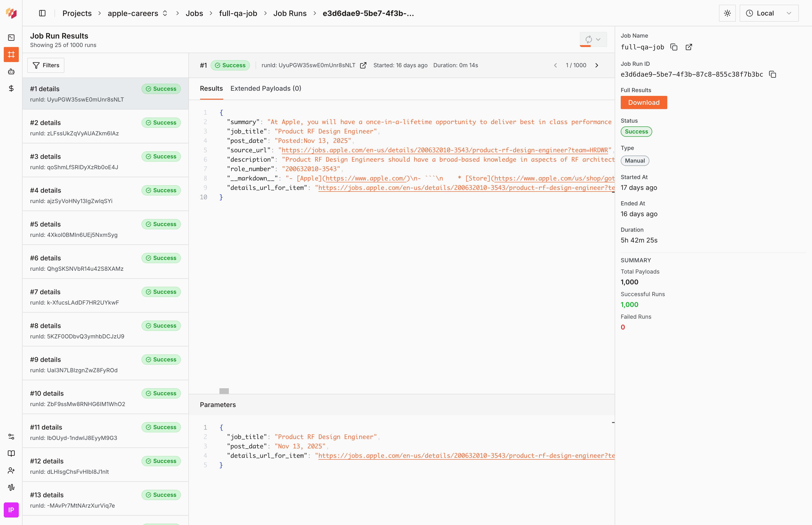812x525 pixels.
Task: Open the documentation book icon
Action: tap(11, 453)
